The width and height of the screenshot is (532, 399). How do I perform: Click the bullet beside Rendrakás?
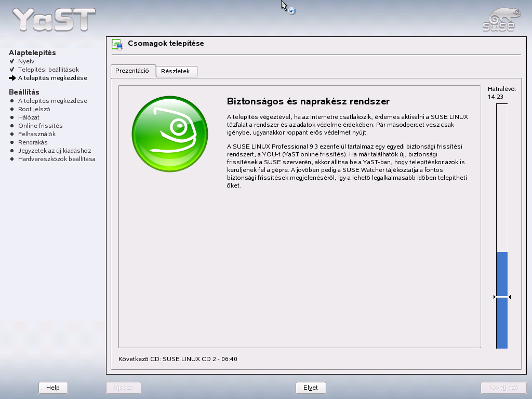point(12,142)
